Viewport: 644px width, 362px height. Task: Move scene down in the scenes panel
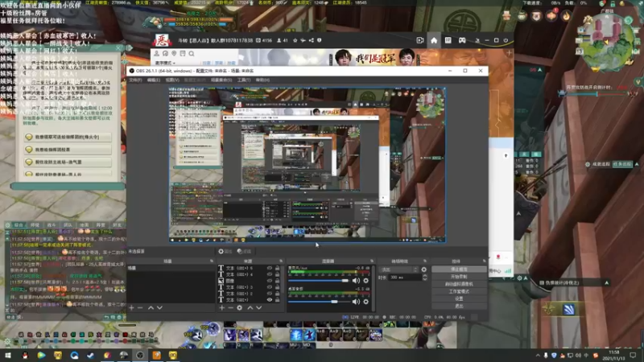pos(159,308)
